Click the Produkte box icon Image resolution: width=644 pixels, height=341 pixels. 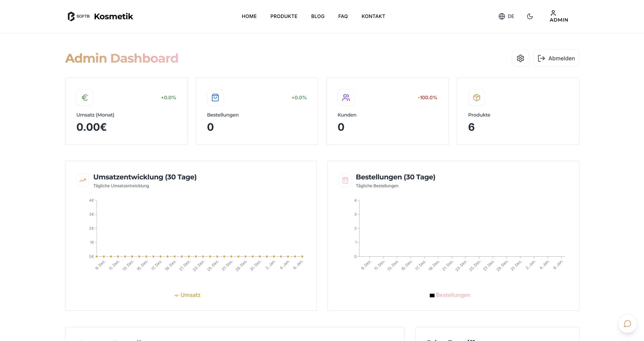click(x=476, y=98)
